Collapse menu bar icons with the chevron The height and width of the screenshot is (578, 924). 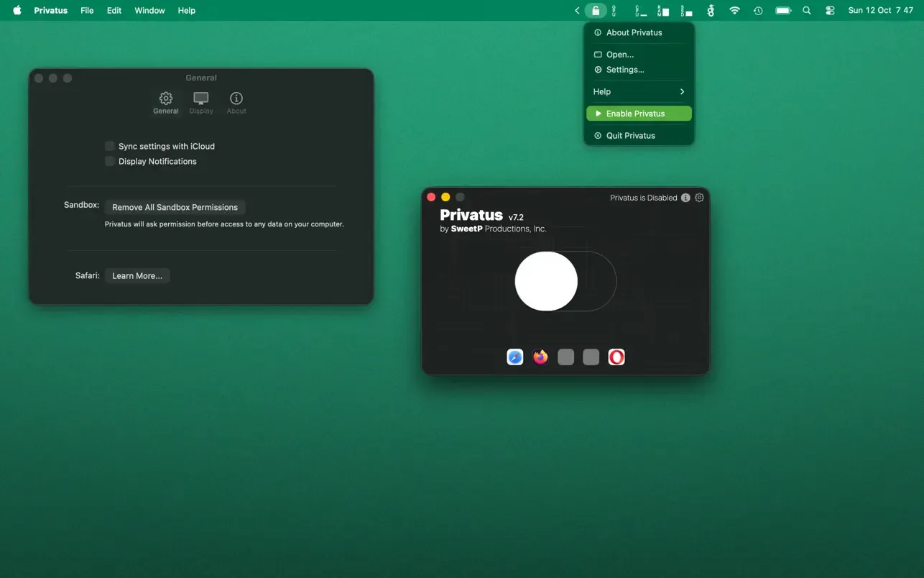[577, 11]
